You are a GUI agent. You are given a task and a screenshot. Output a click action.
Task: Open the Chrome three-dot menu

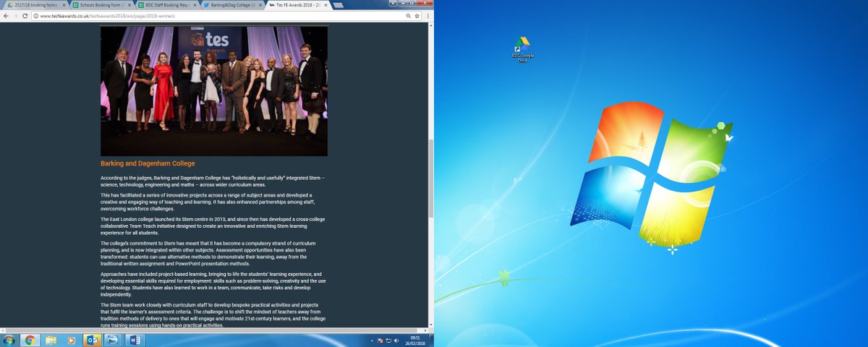[428, 15]
